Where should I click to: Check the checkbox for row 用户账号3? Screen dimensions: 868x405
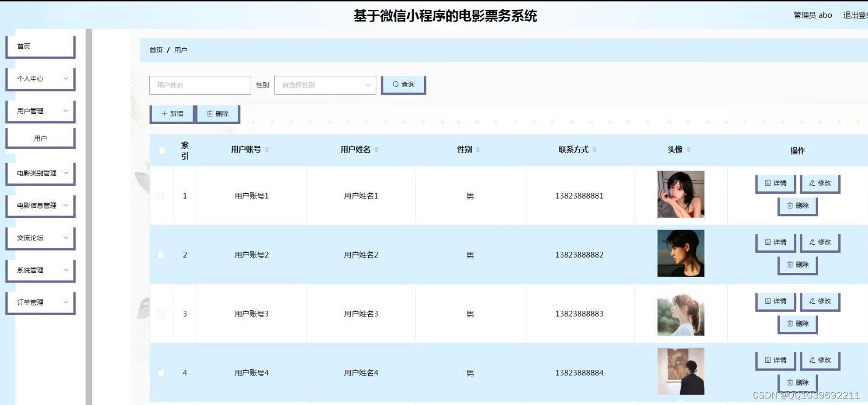click(161, 314)
